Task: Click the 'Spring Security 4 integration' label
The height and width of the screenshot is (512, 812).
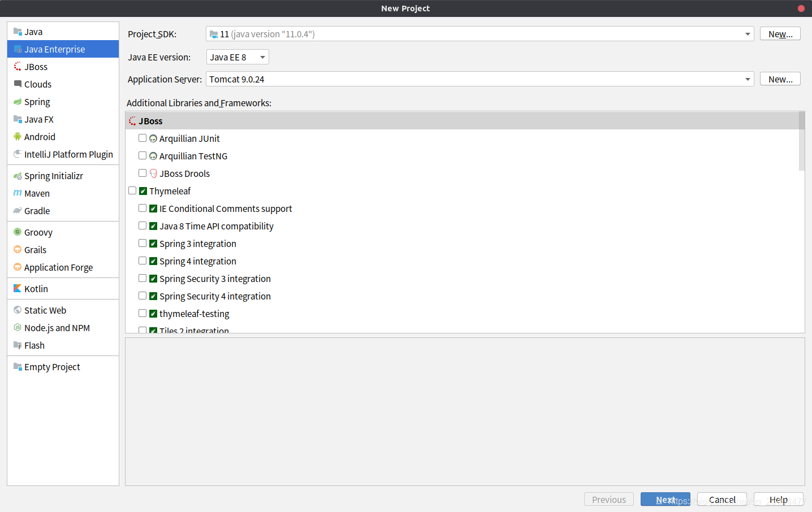Action: coord(215,296)
